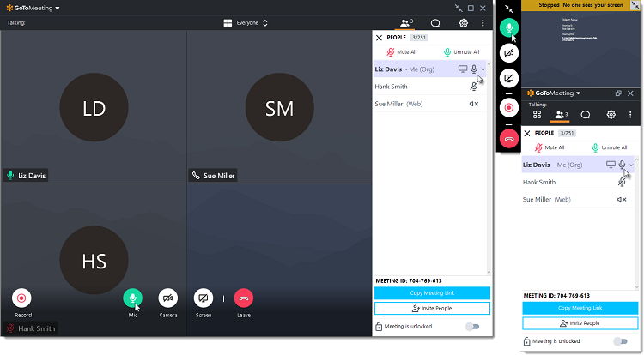Toggle Liz Davis microphone icon in main People panel
644x355 pixels.
(473, 69)
